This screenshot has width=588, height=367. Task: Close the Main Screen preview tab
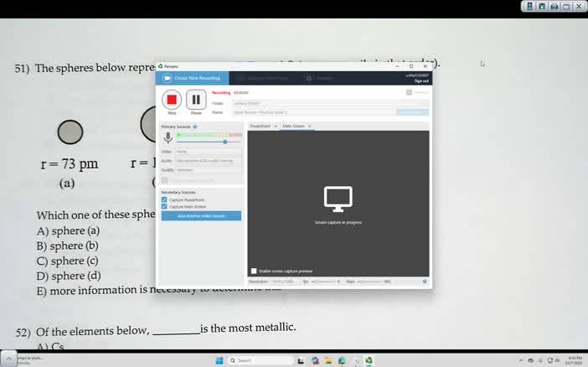pos(310,126)
